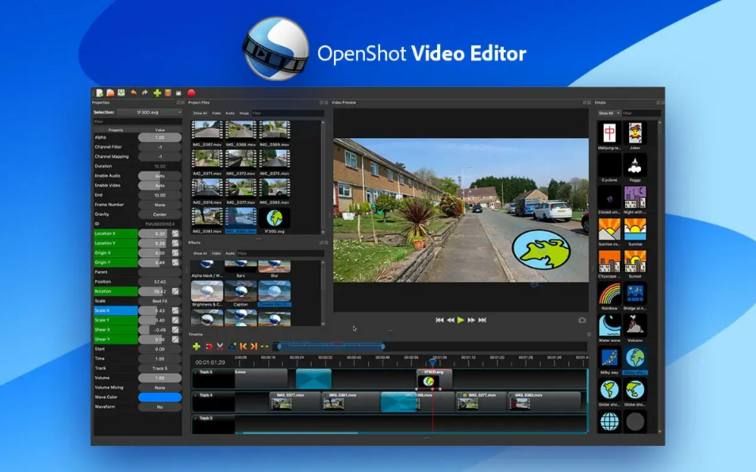
Task: Click the Project Files filter field
Action: 288,113
